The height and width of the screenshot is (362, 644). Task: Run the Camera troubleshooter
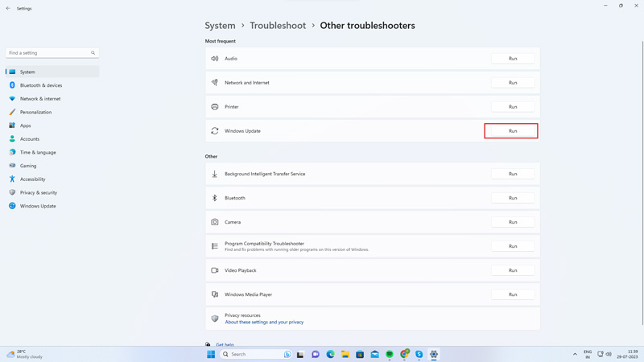coord(513,222)
